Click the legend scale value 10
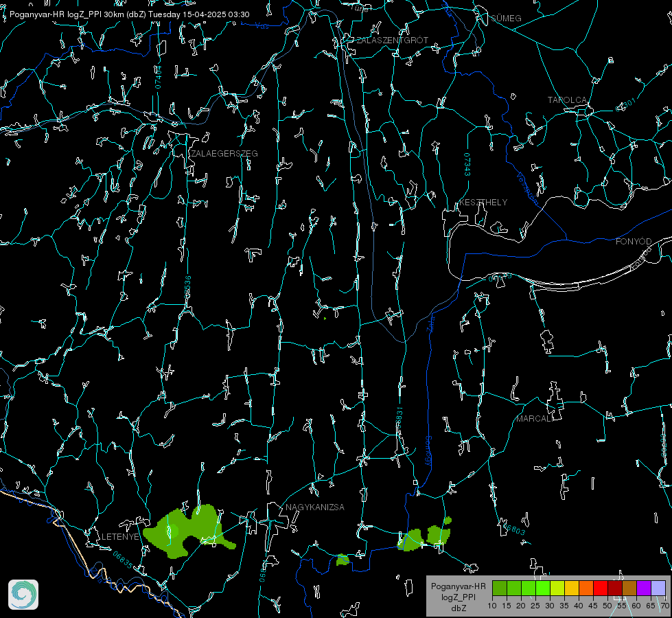Screen dimensions: 672x618 click(492, 606)
